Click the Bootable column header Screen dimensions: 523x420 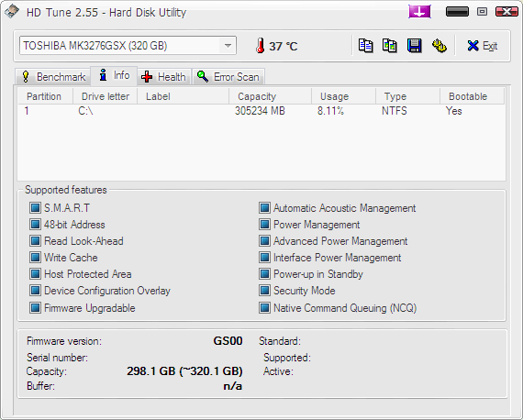click(x=472, y=96)
